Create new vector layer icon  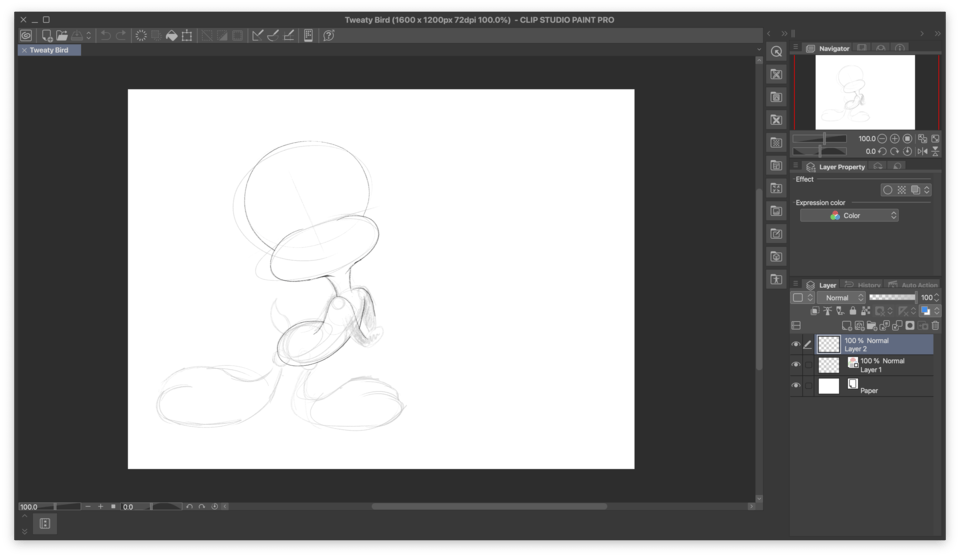coord(859,326)
